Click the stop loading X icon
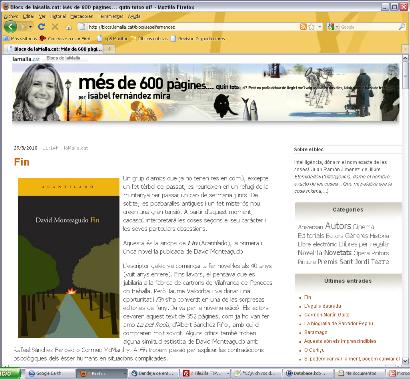The width and height of the screenshot is (410, 379). pyautogui.click(x=55, y=27)
